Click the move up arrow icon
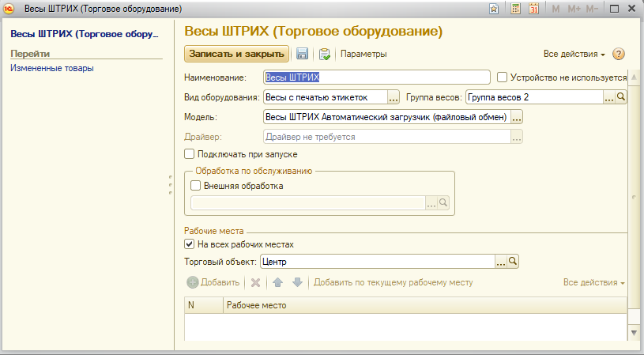This screenshot has height=355, width=644. pyautogui.click(x=277, y=282)
